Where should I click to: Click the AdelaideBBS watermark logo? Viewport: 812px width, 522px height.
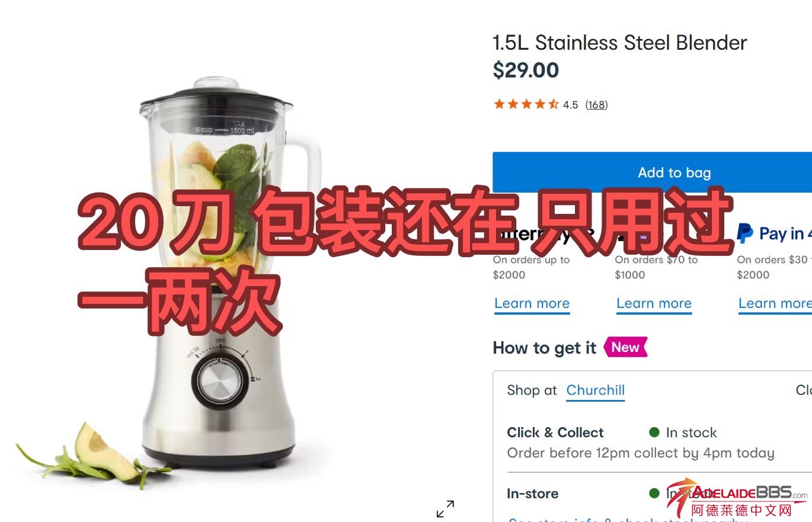click(x=737, y=499)
